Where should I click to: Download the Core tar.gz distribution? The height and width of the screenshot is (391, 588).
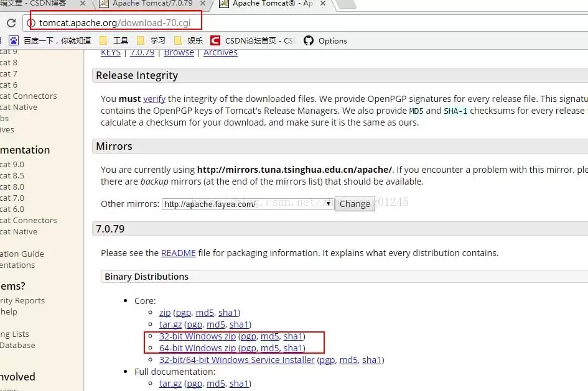[170, 324]
